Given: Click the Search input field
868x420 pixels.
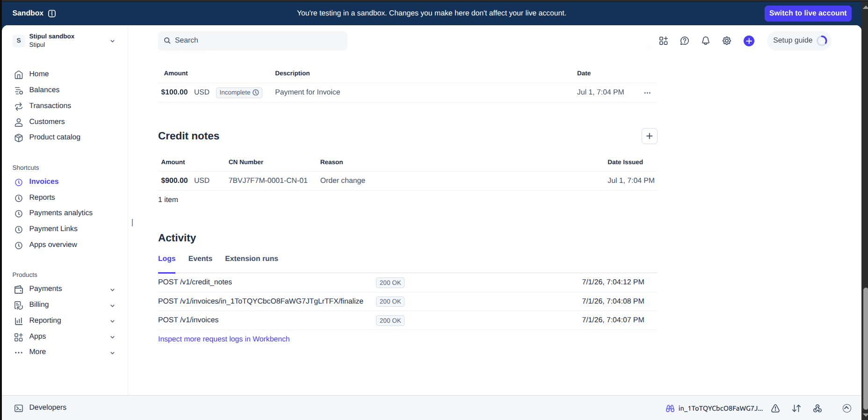Looking at the screenshot, I should point(253,41).
